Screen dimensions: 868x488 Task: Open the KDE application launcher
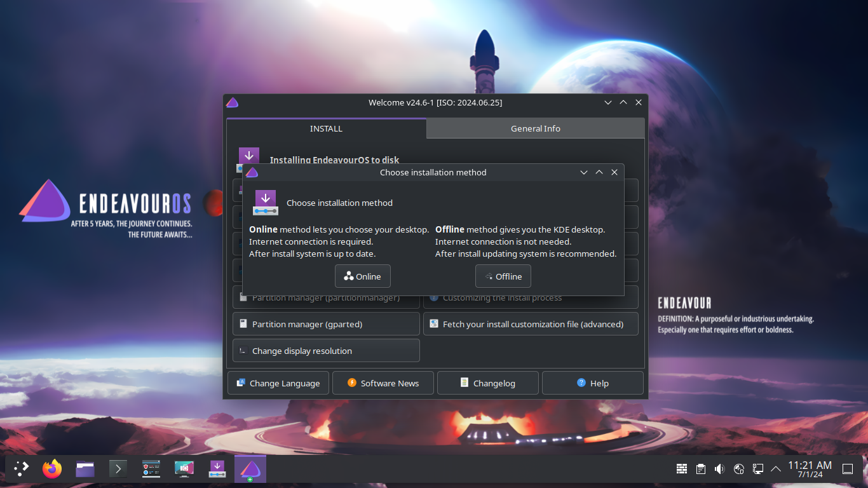pos(22,469)
